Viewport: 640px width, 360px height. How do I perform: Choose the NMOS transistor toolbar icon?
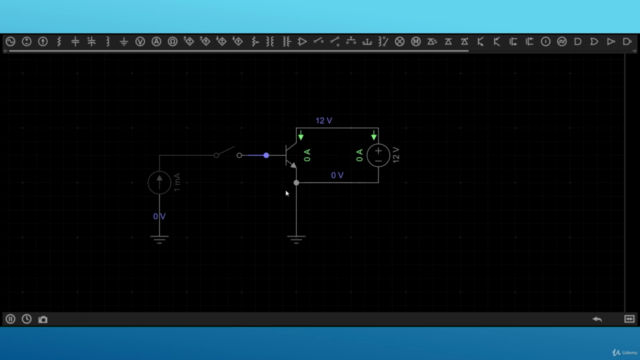coord(513,42)
